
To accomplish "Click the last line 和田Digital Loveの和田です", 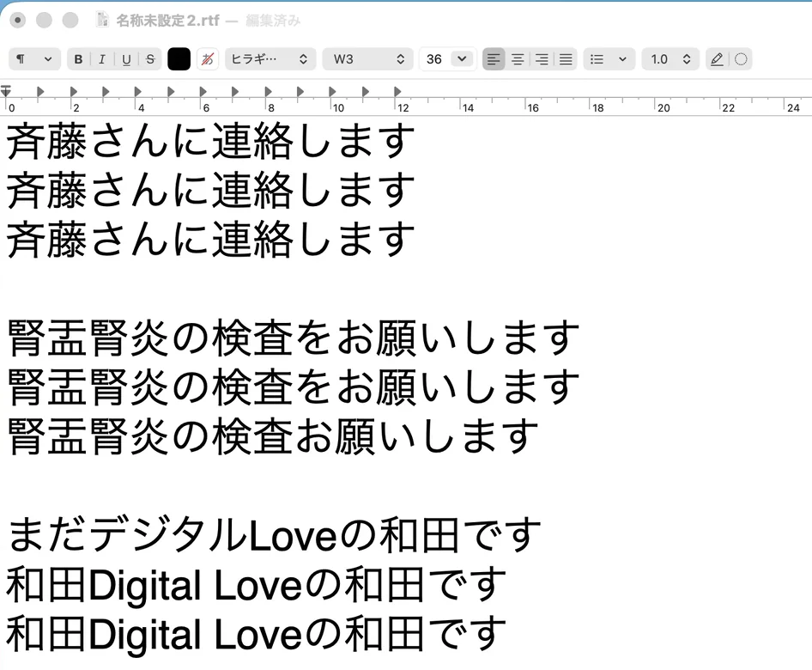I will coord(256,634).
